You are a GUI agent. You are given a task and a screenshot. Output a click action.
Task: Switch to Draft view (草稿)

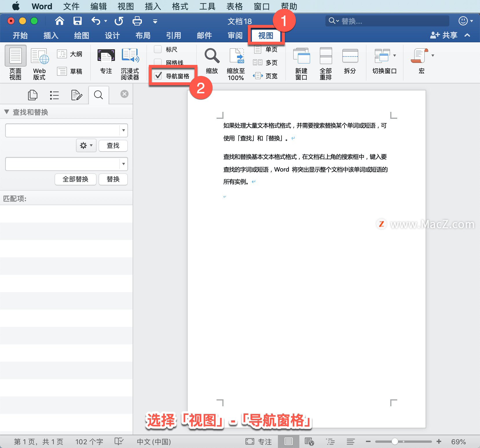pyautogui.click(x=70, y=71)
